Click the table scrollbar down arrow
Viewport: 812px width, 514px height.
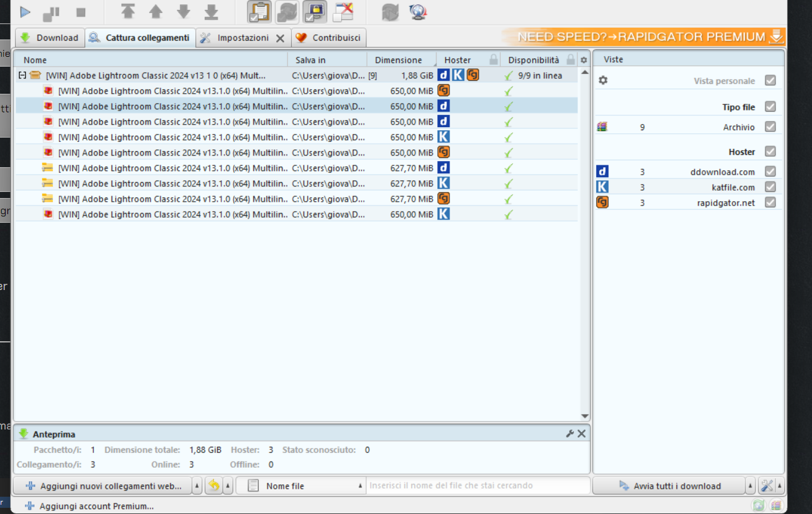[585, 417]
